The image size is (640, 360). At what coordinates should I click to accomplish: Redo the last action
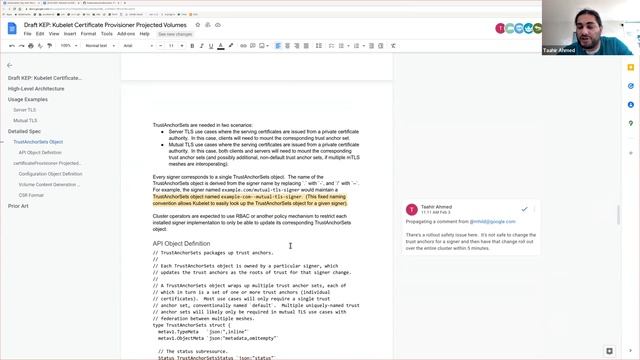coord(21,46)
